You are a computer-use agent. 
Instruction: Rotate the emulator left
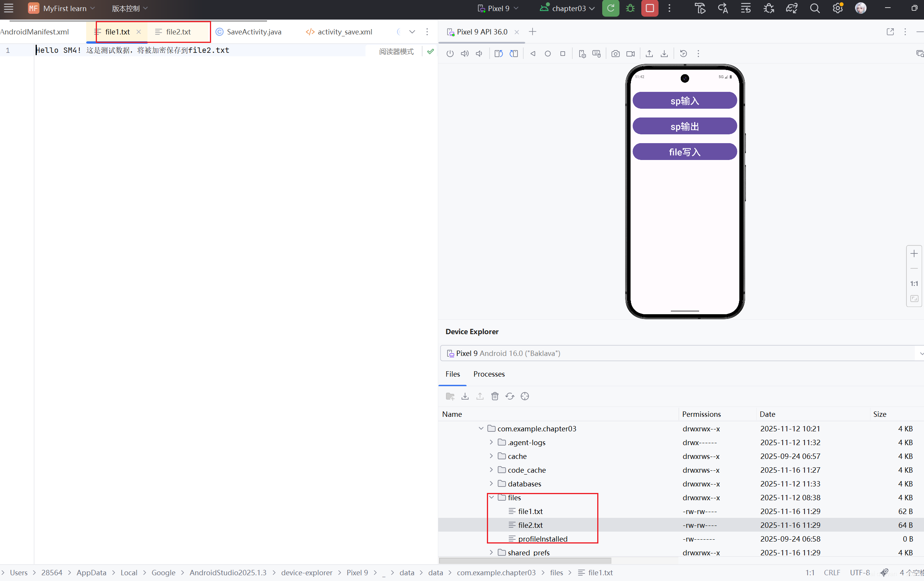498,54
